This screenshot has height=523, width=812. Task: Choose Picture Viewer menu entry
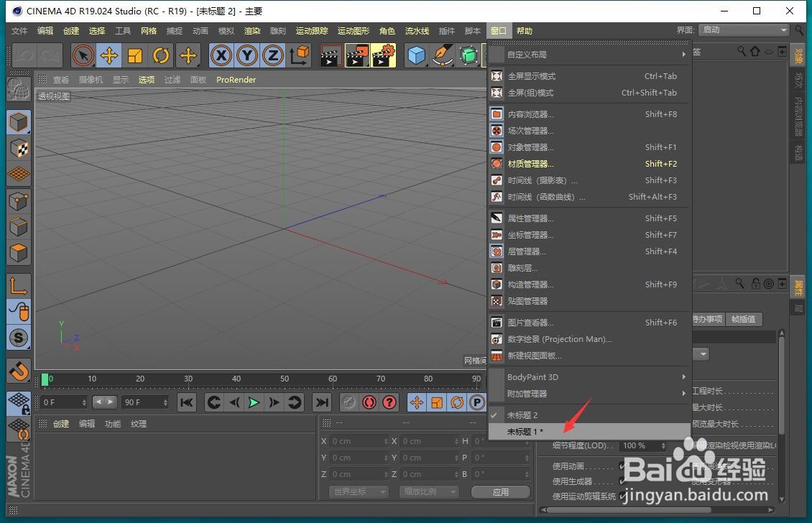[590, 323]
